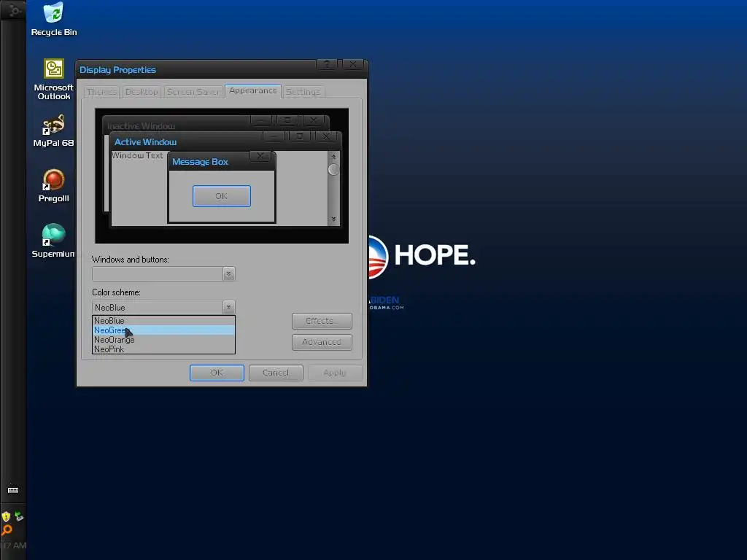The height and width of the screenshot is (560, 747).
Task: Click the taskbar clock
Action: [x=13, y=545]
